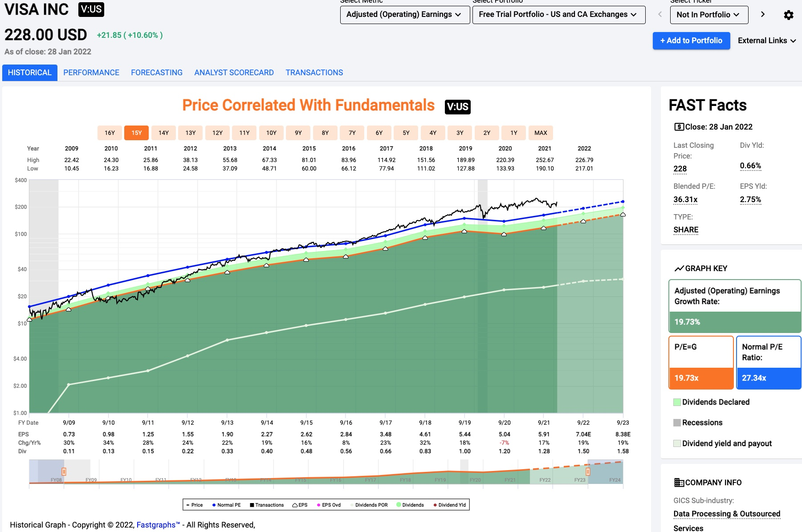Open the Not In Portfolio ticker dropdown
The width and height of the screenshot is (802, 532).
pos(708,15)
